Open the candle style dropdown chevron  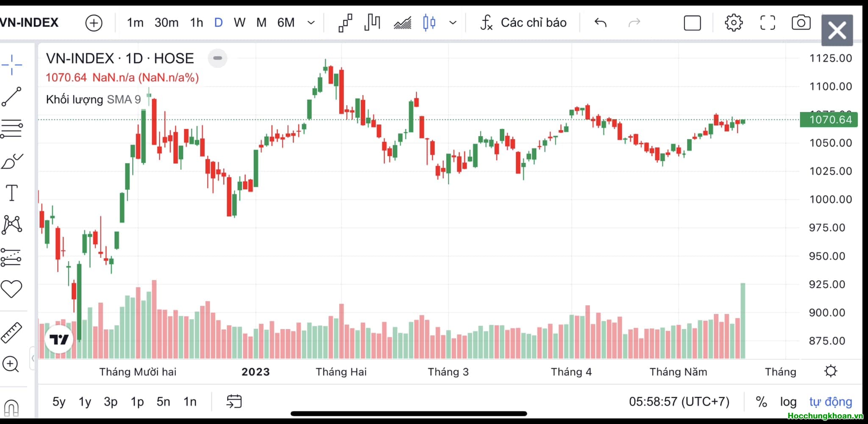453,22
